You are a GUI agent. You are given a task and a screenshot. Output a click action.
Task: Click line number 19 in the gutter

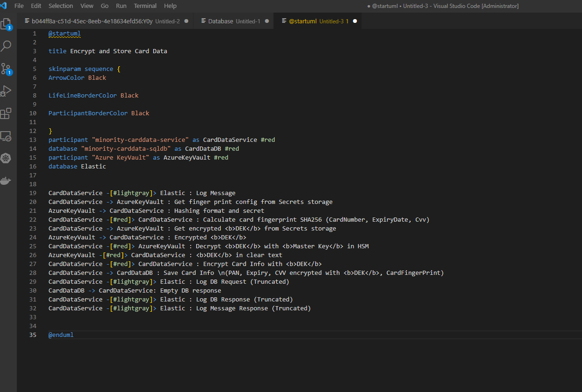click(33, 193)
